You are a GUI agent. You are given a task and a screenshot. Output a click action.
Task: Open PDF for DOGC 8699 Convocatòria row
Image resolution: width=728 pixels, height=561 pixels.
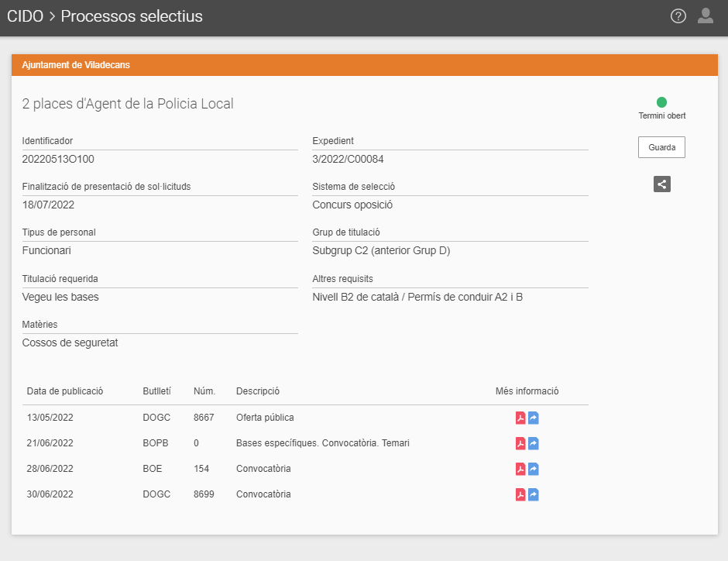click(x=520, y=494)
